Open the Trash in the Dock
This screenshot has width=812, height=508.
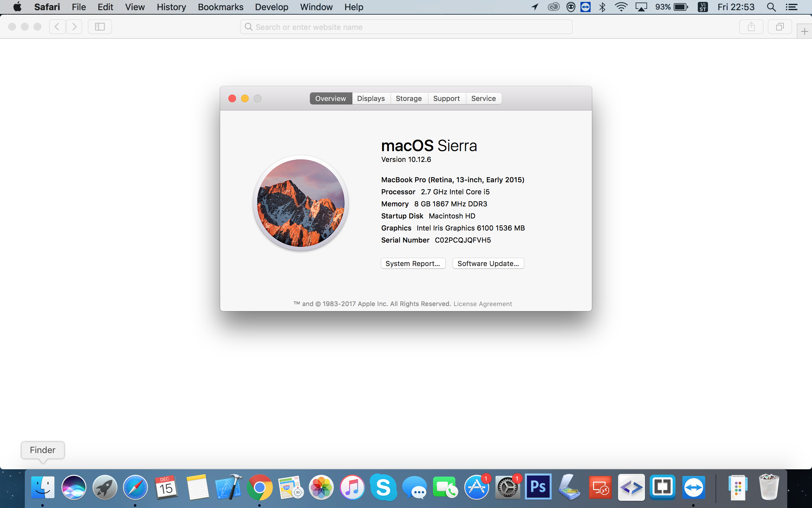pyautogui.click(x=769, y=487)
